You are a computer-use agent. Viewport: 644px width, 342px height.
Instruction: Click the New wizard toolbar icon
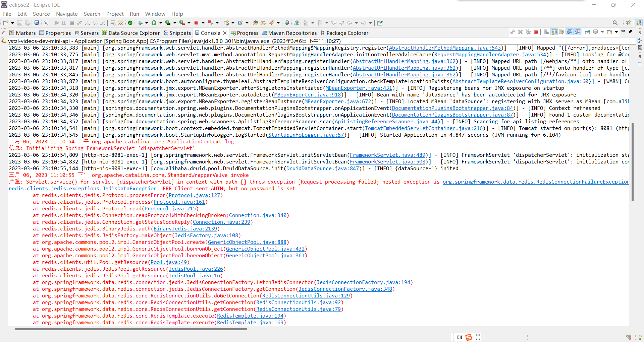pos(6,23)
